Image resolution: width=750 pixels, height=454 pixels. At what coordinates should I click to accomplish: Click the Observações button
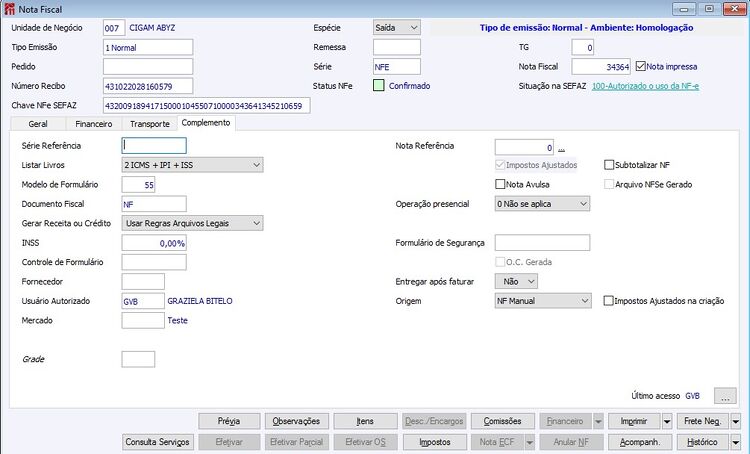[297, 421]
